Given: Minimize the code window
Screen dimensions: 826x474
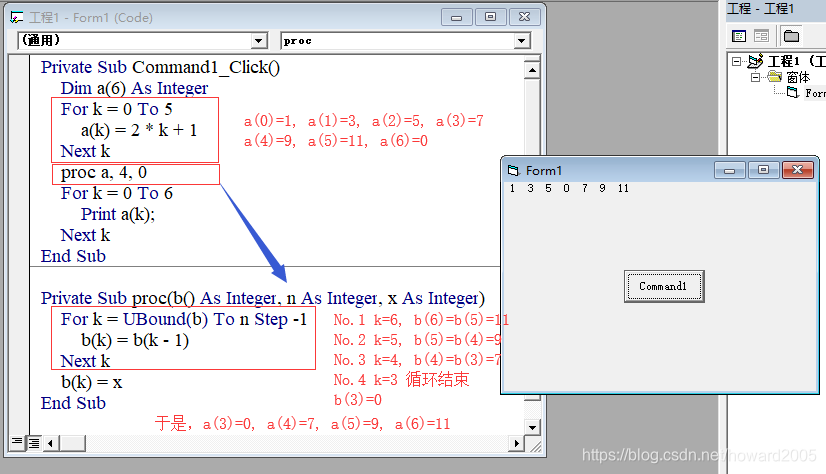Looking at the screenshot, I should (457, 17).
